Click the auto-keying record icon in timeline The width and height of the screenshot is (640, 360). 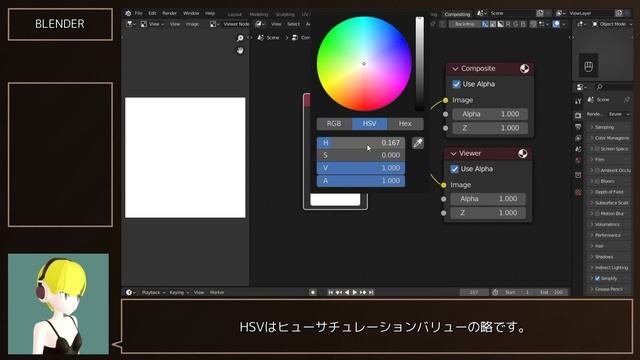point(313,292)
